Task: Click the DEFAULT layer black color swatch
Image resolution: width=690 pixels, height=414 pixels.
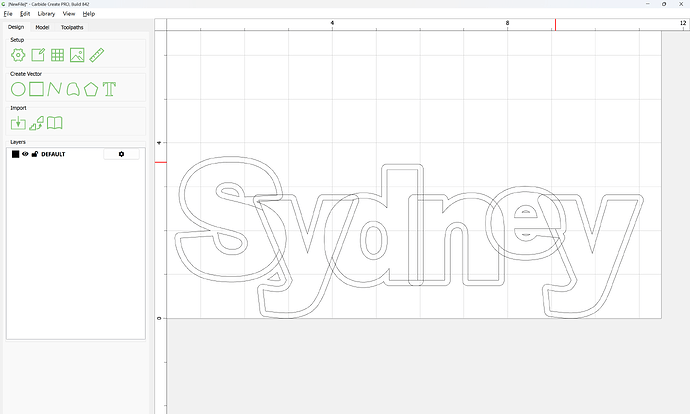Action: [15, 154]
